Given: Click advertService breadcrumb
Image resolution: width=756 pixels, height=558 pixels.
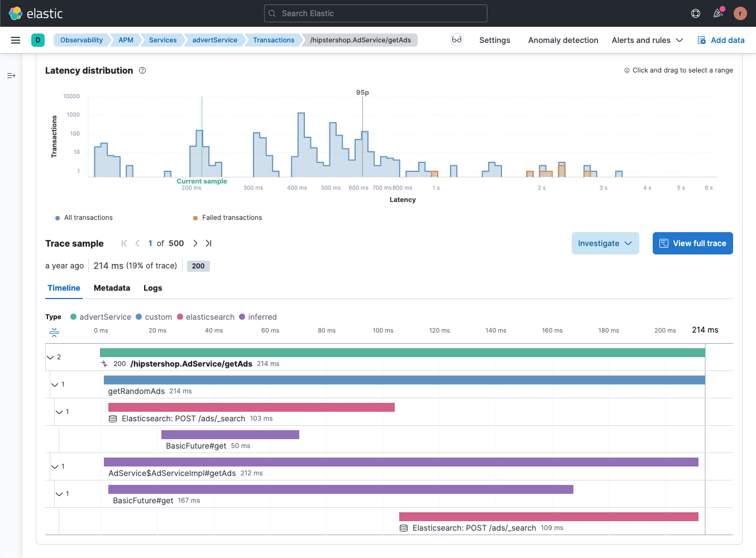Looking at the screenshot, I should tap(214, 40).
